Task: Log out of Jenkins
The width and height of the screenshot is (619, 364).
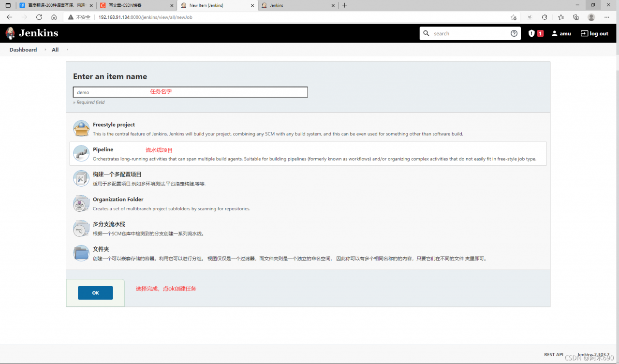Action: [595, 33]
